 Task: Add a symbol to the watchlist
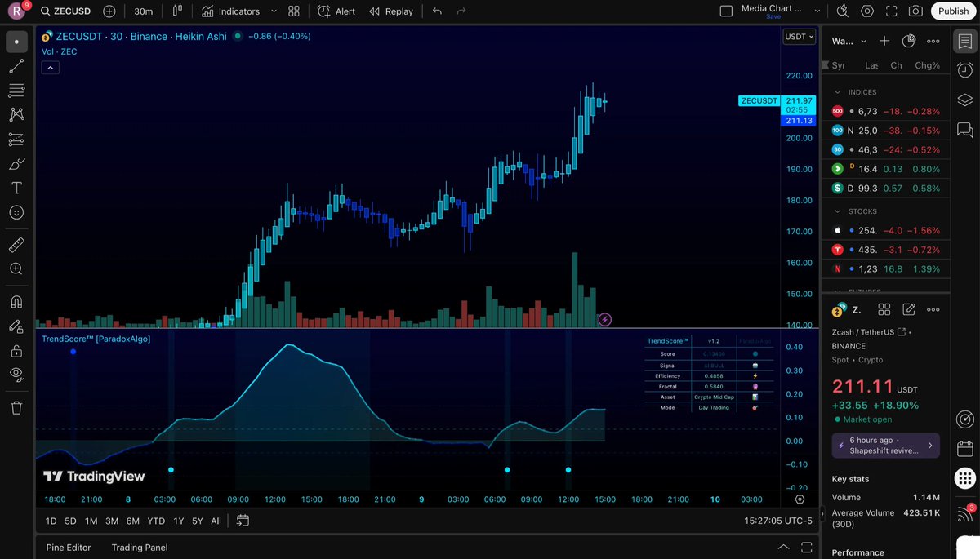884,41
